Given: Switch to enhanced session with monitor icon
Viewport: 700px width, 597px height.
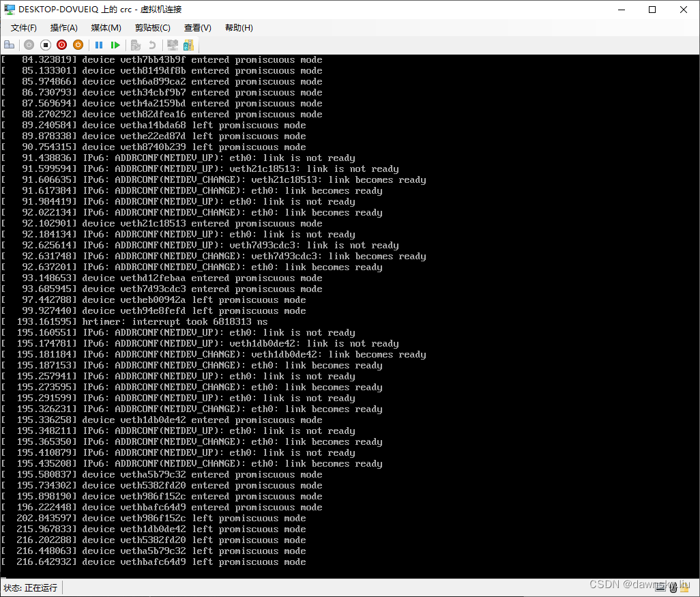Looking at the screenshot, I should tap(172, 45).
